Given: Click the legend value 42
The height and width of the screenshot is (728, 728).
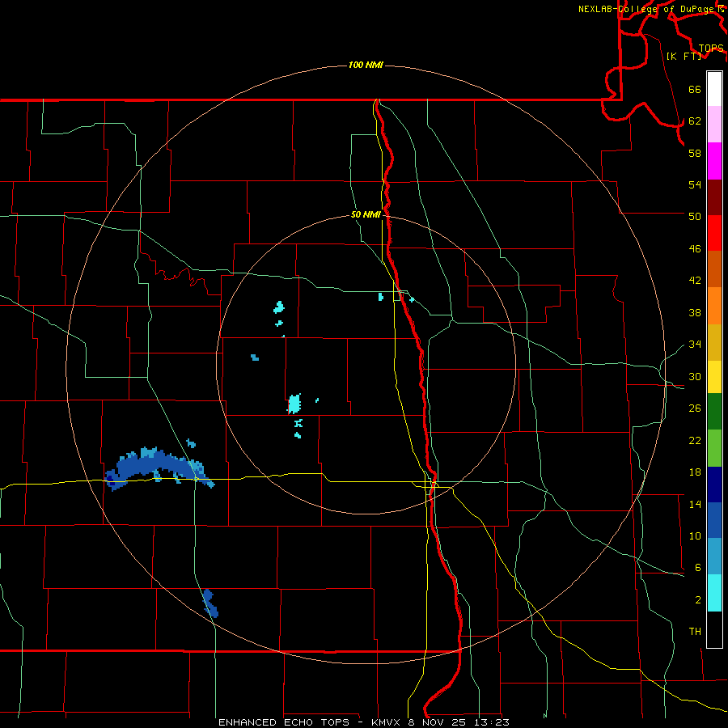Looking at the screenshot, I should tap(695, 281).
